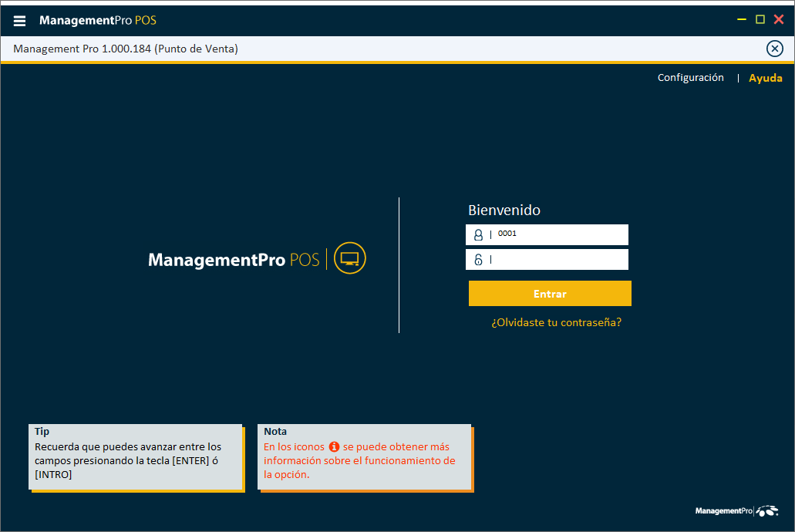Focus the empty password field

tap(547, 260)
